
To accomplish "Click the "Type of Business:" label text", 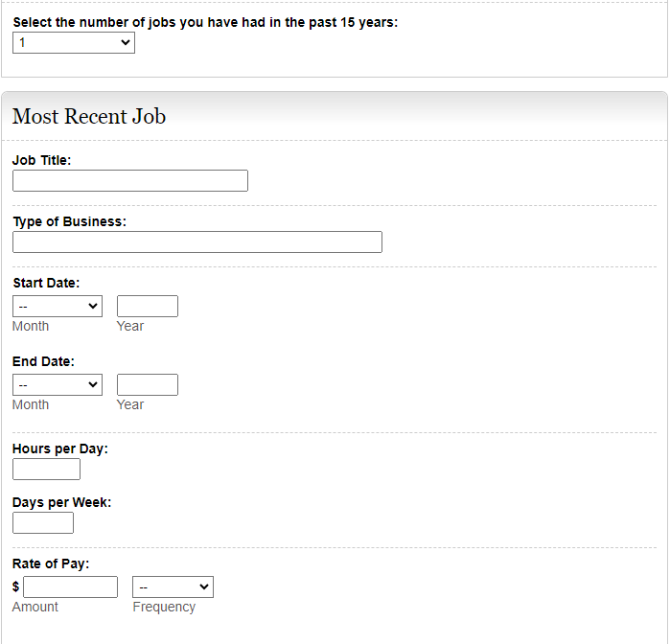I will 69,221.
